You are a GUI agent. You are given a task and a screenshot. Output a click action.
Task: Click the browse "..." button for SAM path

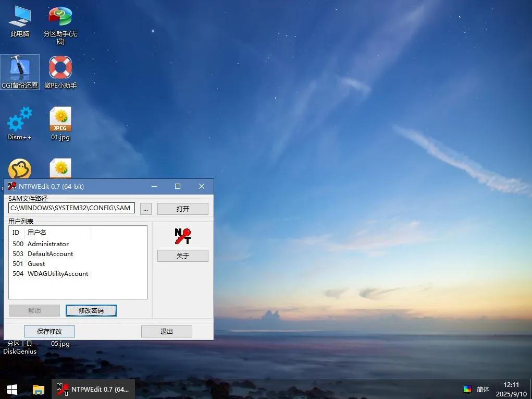(x=146, y=209)
